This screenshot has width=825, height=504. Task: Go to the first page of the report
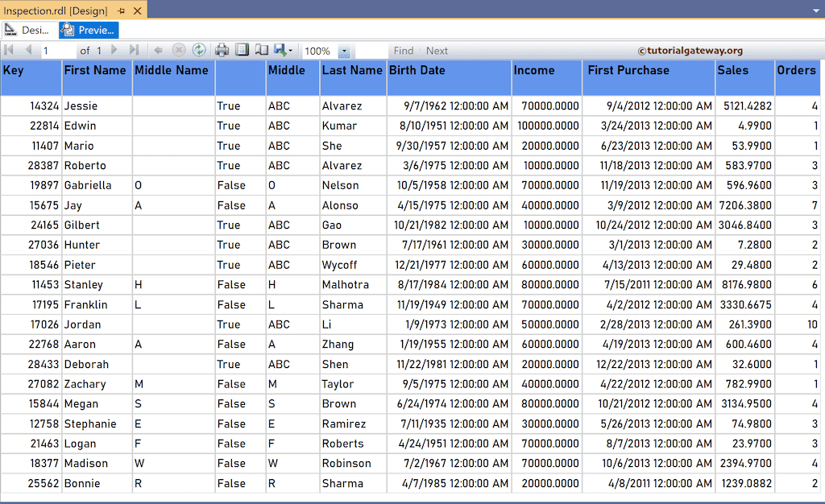10,50
